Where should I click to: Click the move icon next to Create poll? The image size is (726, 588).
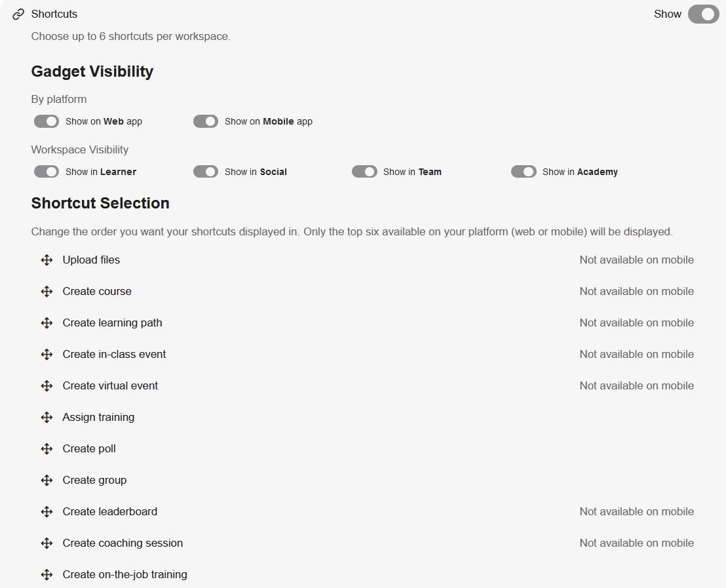[47, 449]
